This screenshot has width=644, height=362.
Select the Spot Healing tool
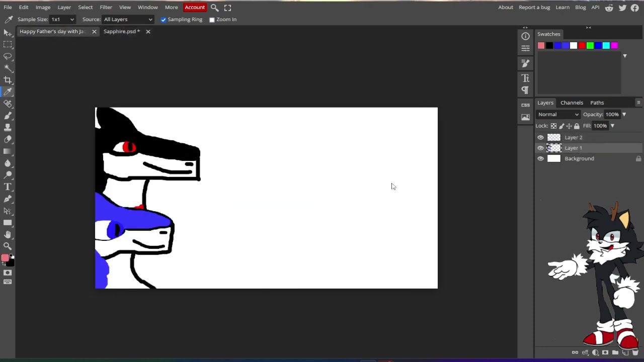pyautogui.click(x=8, y=104)
